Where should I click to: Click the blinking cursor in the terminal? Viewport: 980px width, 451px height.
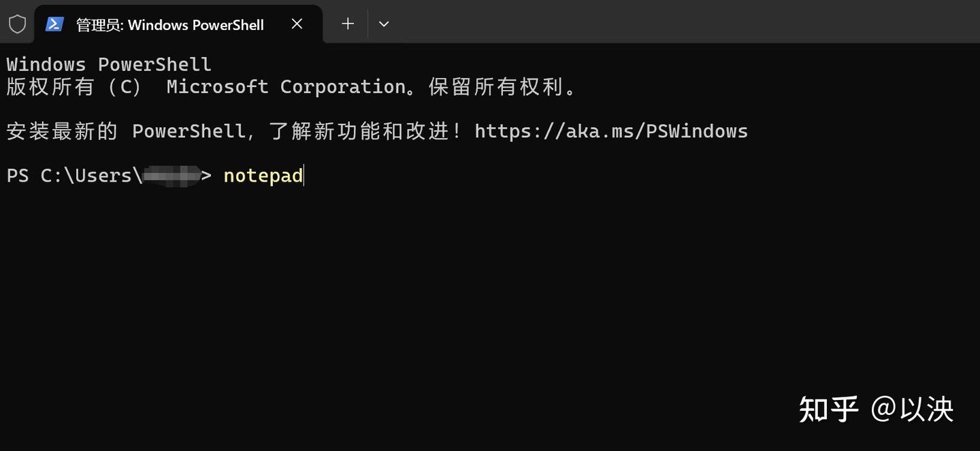(304, 175)
